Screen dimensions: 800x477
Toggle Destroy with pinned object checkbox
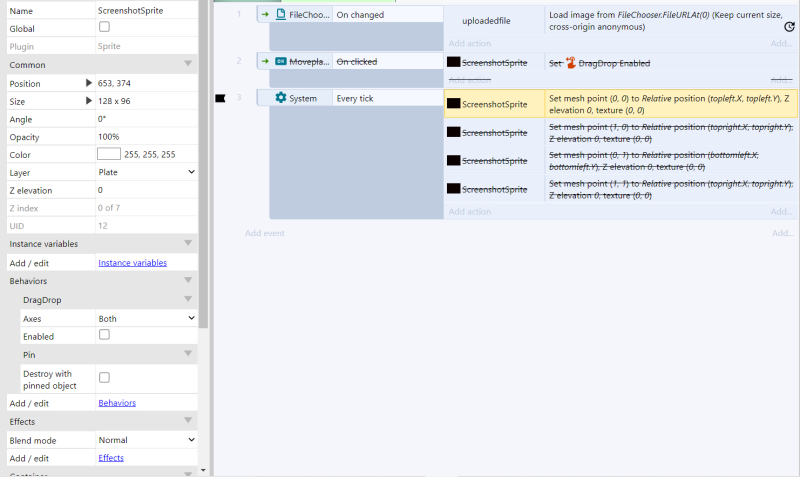point(104,378)
